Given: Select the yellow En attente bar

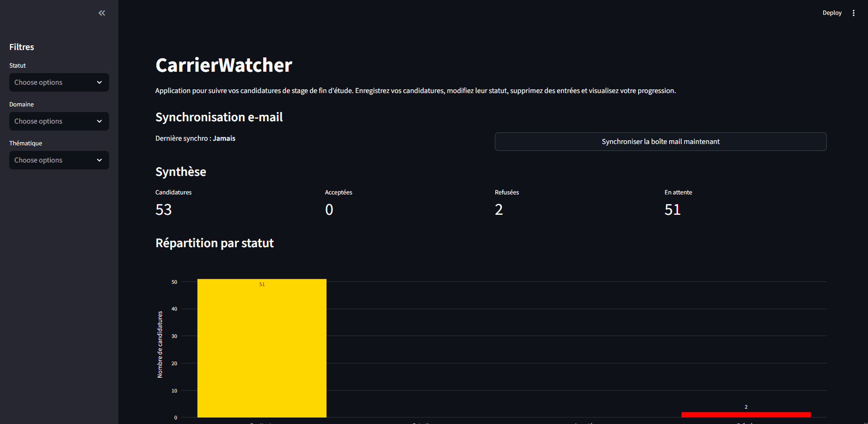Looking at the screenshot, I should point(262,347).
